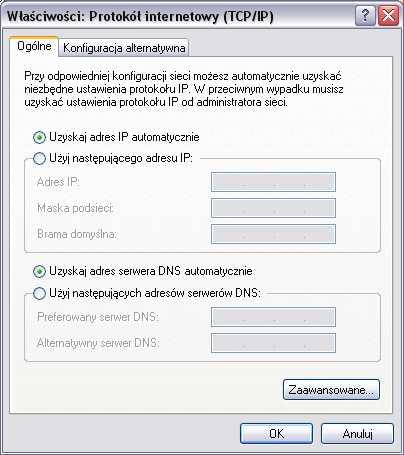The height and width of the screenshot is (455, 404).
Task: Close the TCP/IP properties dialog
Action: 388,15
